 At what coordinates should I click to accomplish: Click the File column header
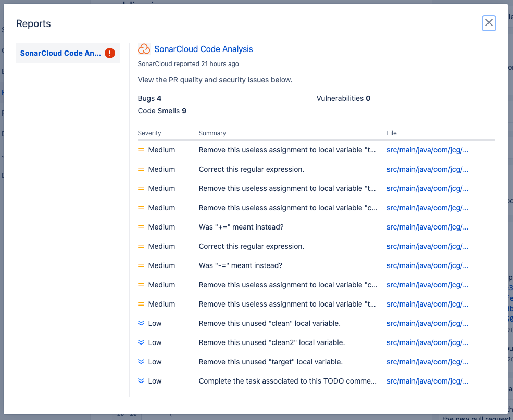click(392, 133)
